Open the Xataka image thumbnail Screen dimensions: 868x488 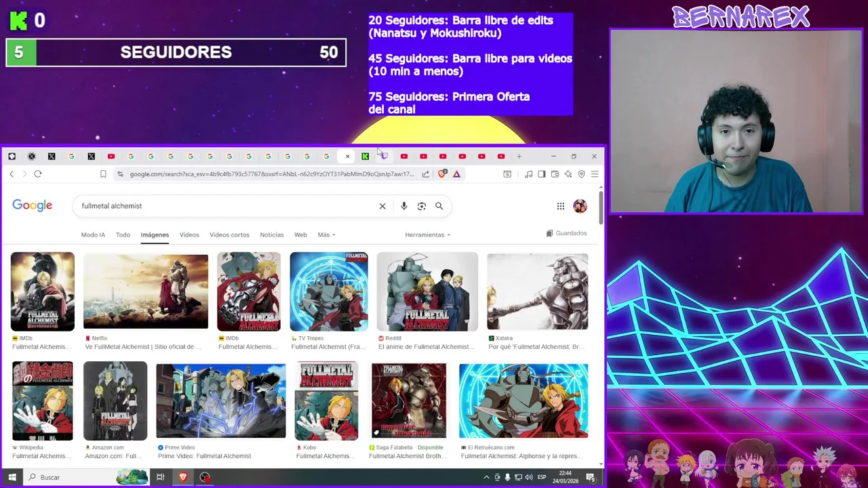tap(537, 291)
